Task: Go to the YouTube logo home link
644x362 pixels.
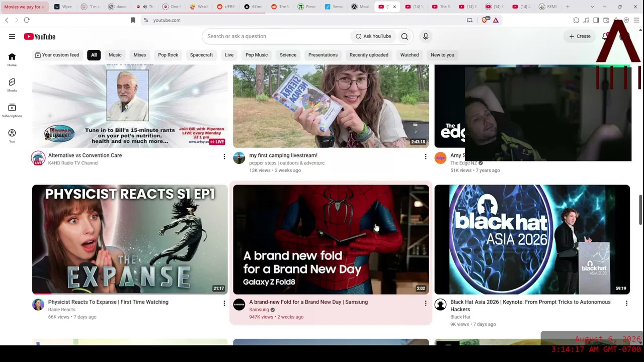Action: tap(39, 36)
